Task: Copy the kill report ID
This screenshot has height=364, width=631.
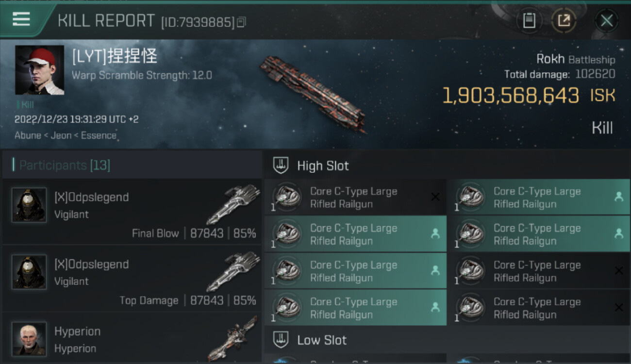Action: pyautogui.click(x=241, y=22)
